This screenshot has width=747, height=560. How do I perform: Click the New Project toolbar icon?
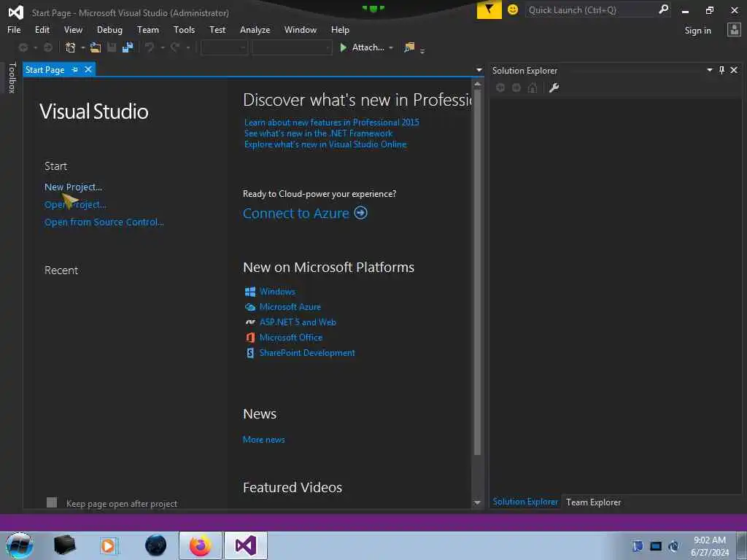(x=71, y=47)
